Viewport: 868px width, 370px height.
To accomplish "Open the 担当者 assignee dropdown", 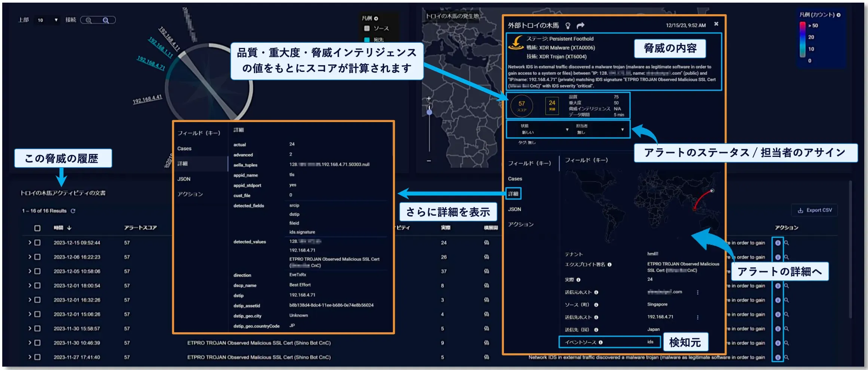I will (622, 130).
